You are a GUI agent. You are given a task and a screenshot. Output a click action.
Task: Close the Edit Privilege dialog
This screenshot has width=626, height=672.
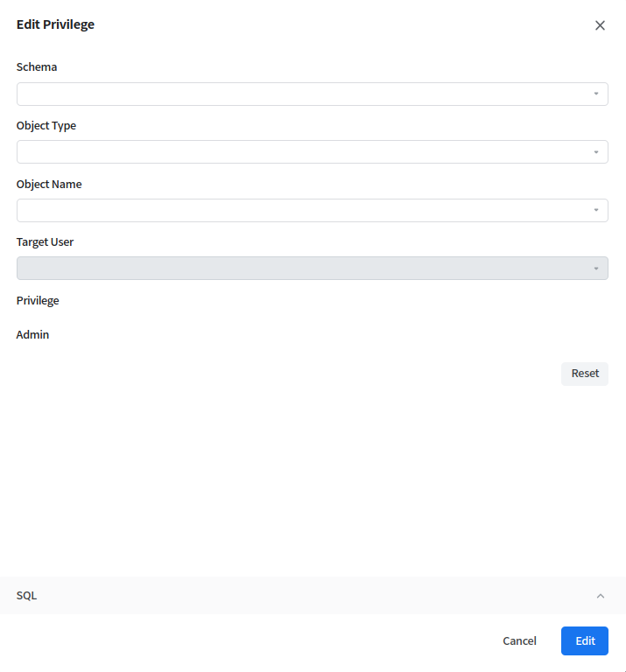tap(600, 25)
